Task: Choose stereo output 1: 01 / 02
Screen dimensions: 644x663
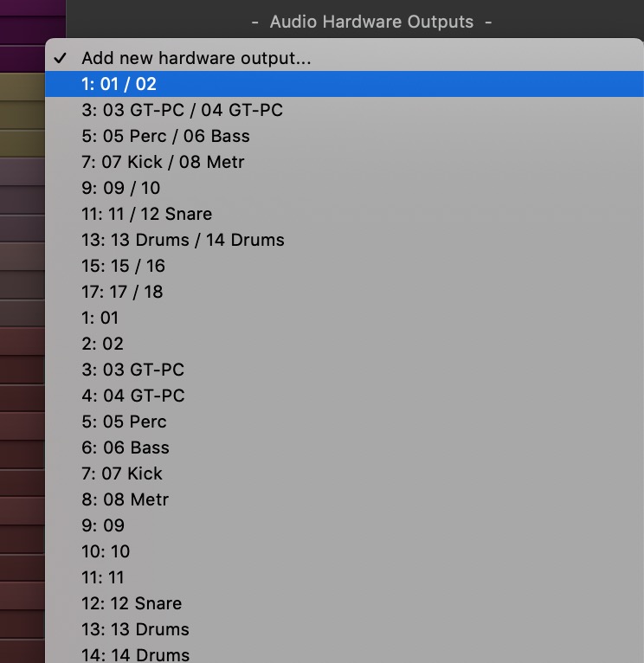Action: tap(119, 84)
